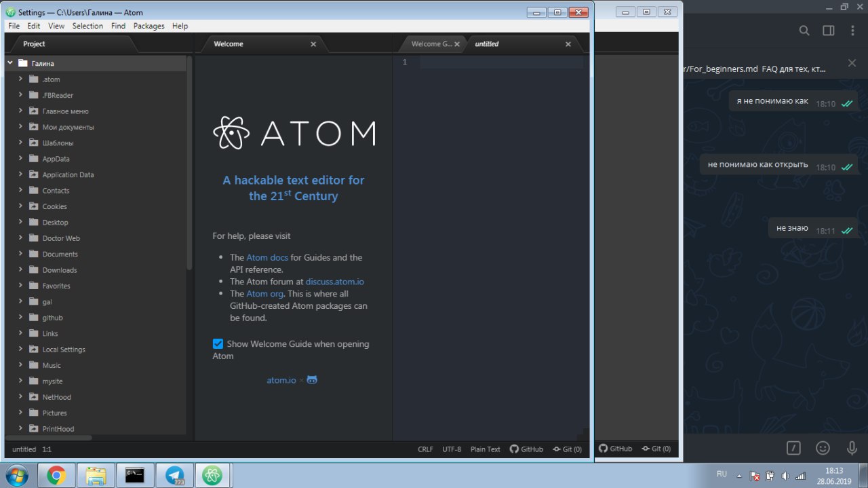
Task: Open the Atom docs link
Action: tap(267, 258)
